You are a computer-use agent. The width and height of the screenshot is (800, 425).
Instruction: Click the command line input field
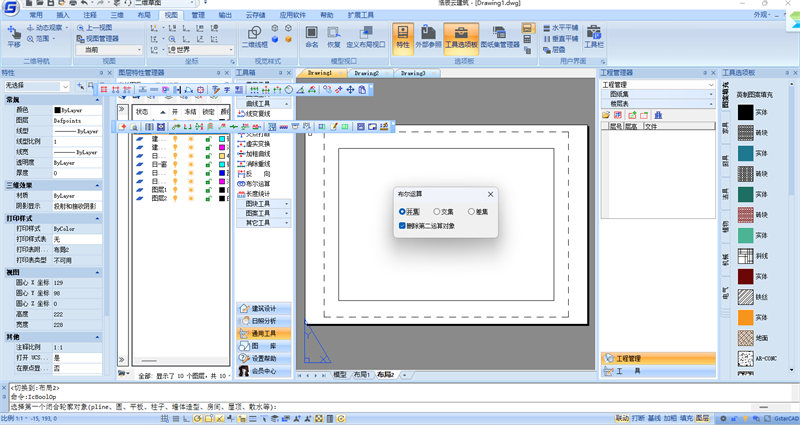click(398, 407)
